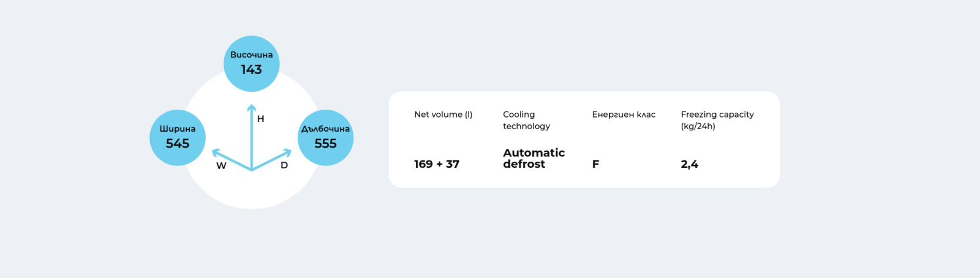This screenshot has height=278, width=980.
Task: Select the Net volume (l) label
Action: tap(443, 115)
